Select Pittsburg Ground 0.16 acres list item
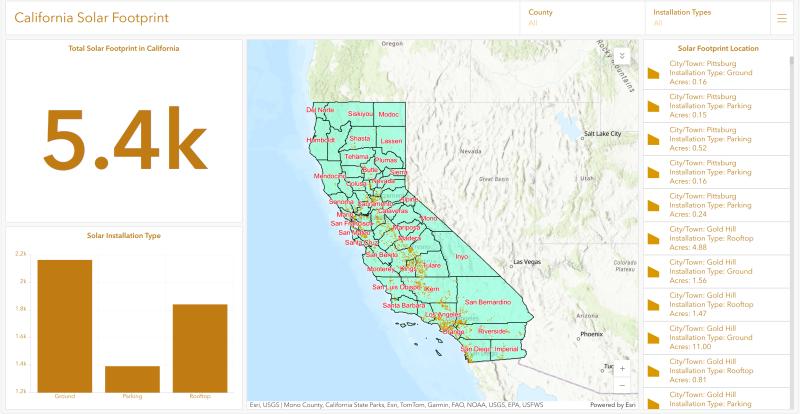 (716, 73)
